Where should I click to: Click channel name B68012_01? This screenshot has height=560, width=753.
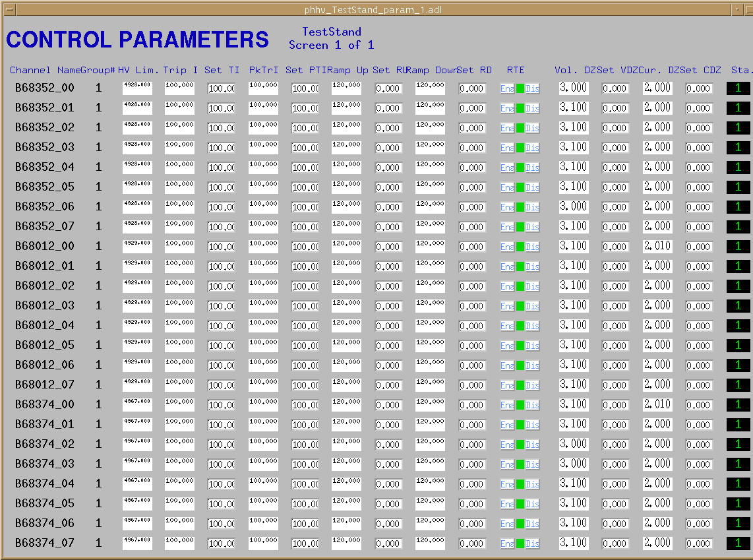45,266
